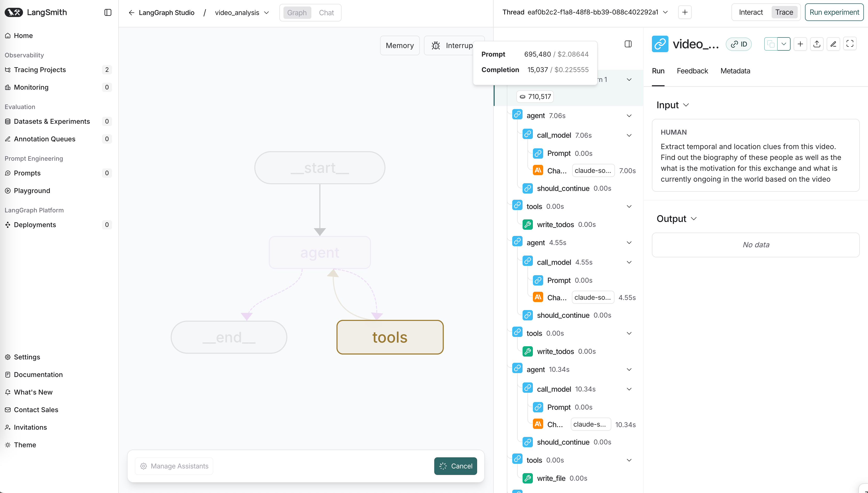Copy the run ID badge
Screen dimensions: 868x493
(x=739, y=44)
